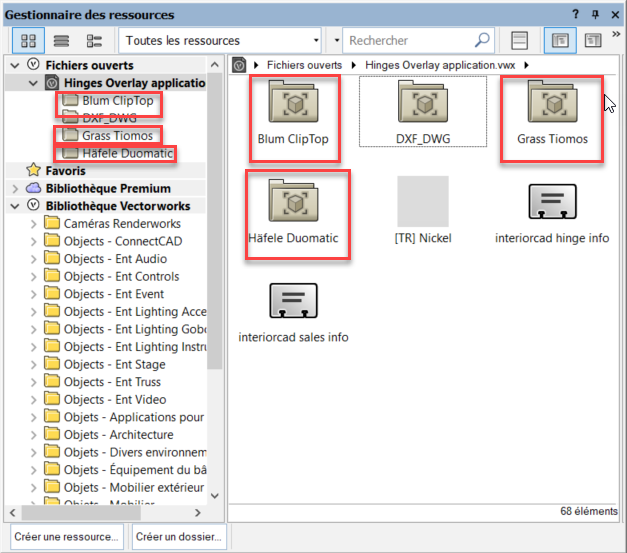Go to Fichiers ouverts breadcrumb
This screenshot has width=627, height=553.
click(304, 65)
